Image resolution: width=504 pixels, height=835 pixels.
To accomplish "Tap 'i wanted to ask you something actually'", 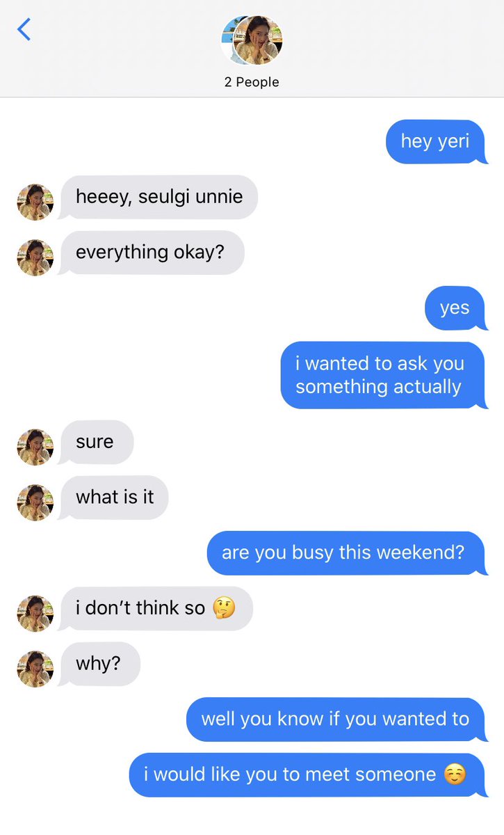I will click(382, 375).
